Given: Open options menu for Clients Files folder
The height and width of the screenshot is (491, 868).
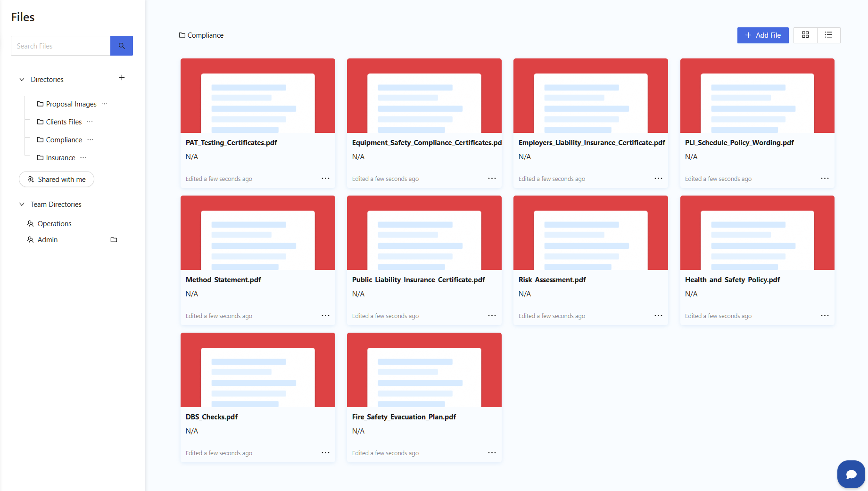Looking at the screenshot, I should [90, 122].
